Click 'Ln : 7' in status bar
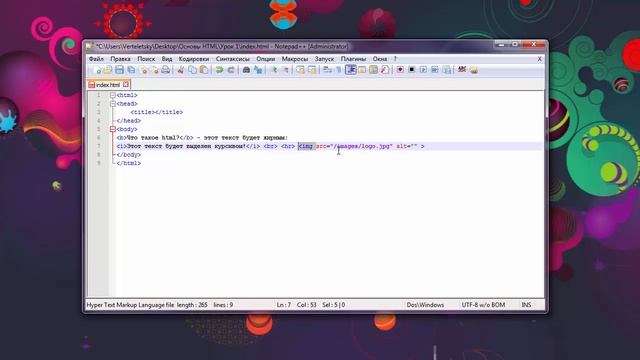The width and height of the screenshot is (640, 360). pyautogui.click(x=284, y=305)
